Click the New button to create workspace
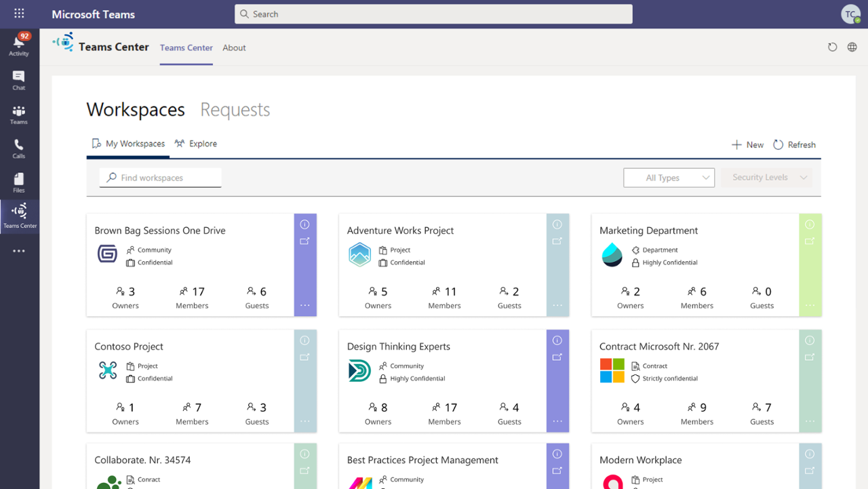 click(747, 144)
